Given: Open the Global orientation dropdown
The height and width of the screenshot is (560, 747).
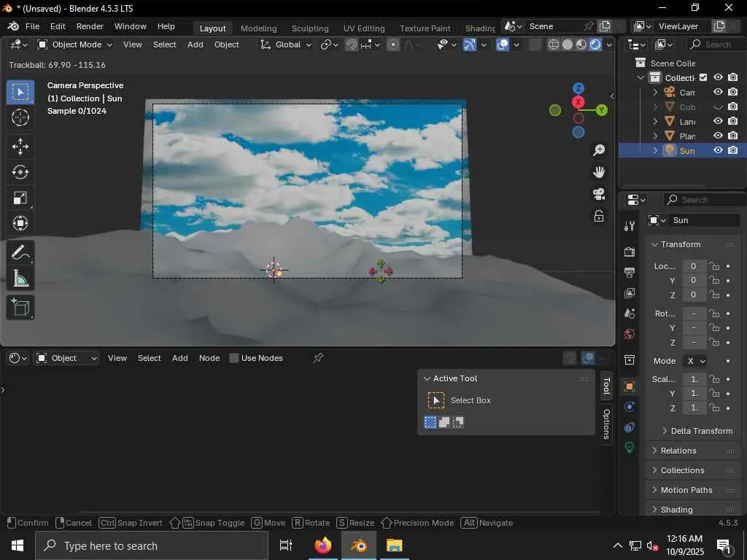Looking at the screenshot, I should (287, 44).
